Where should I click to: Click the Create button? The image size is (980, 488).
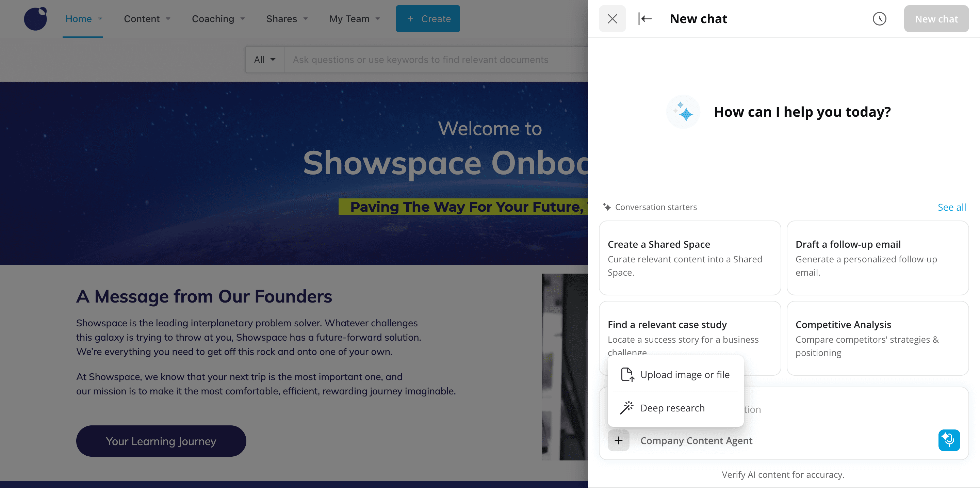[428, 19]
